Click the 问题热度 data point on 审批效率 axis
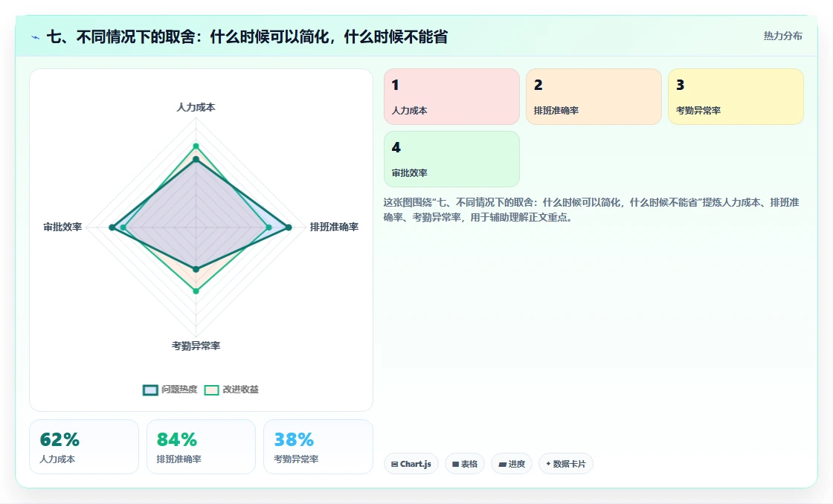 112,227
